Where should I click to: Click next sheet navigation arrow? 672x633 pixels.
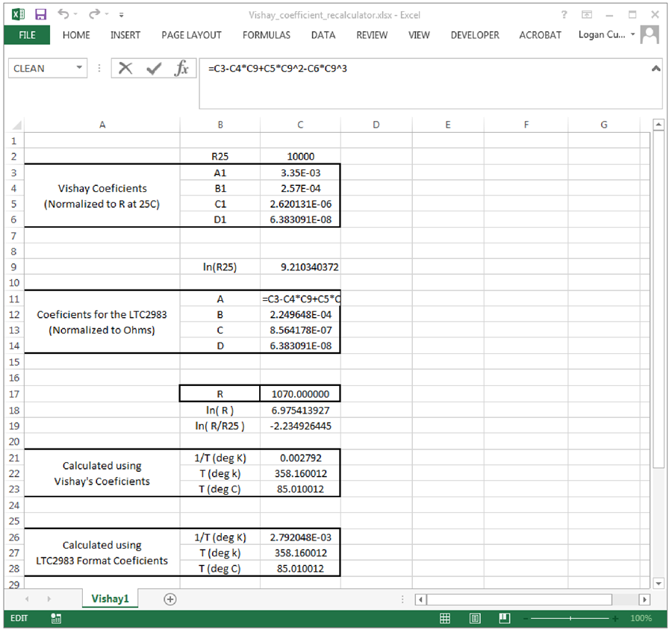pos(49,599)
